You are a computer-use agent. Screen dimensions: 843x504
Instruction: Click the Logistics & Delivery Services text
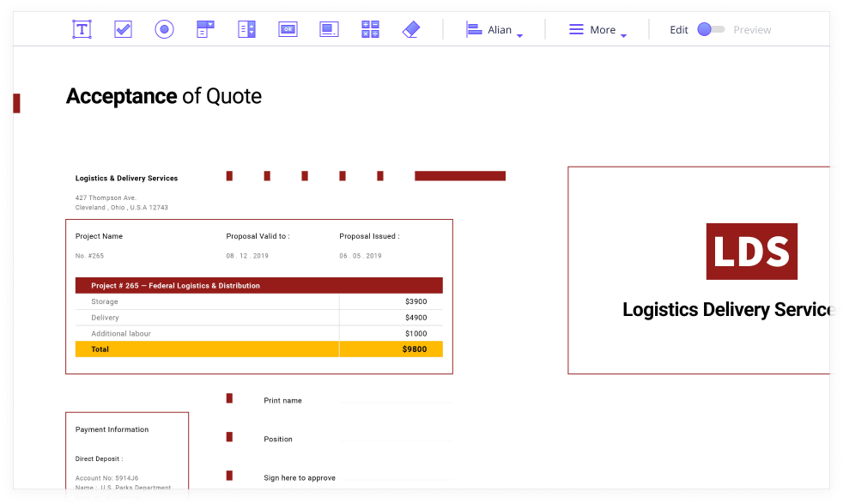pos(126,178)
